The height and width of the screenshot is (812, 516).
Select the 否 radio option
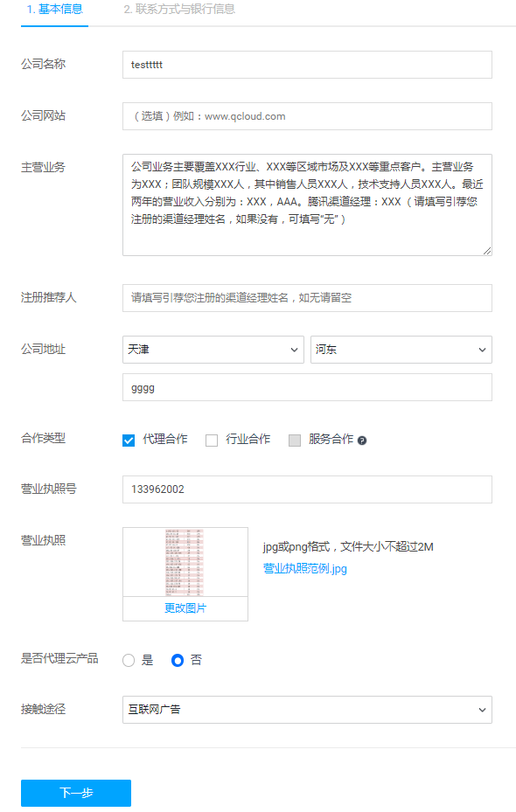178,660
